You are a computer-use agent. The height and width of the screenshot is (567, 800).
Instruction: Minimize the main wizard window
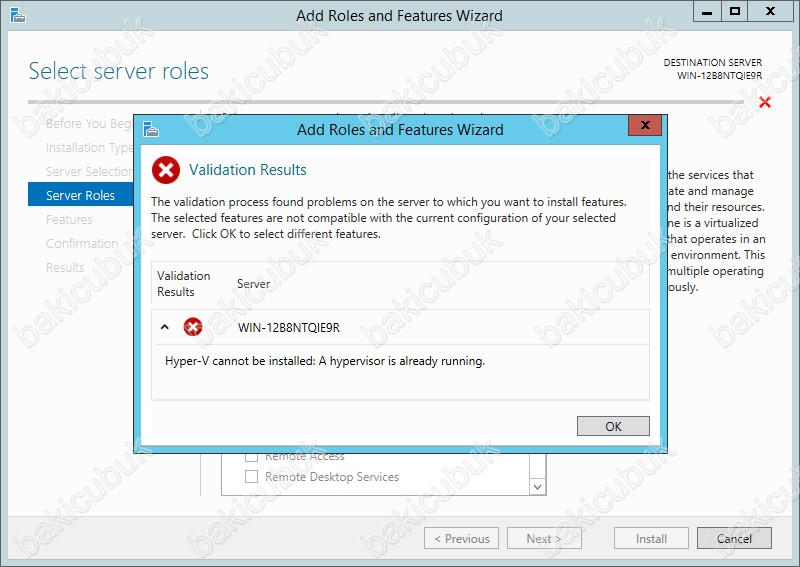[707, 11]
